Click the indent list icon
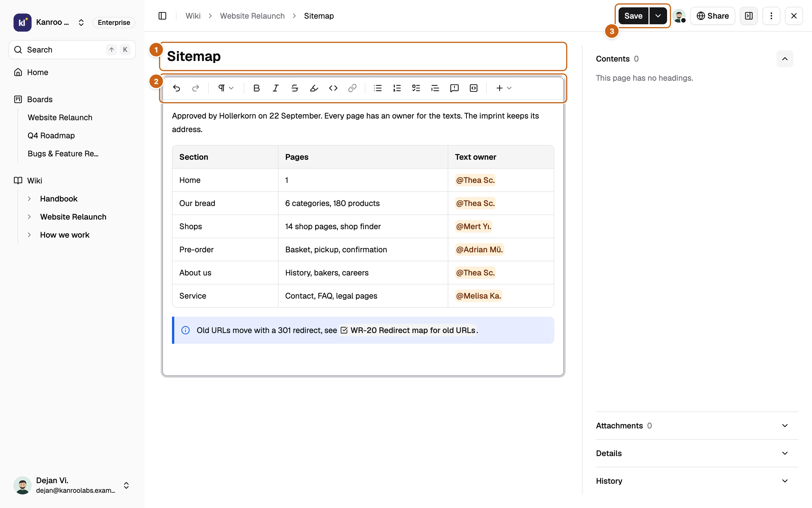Screen dimensions: 812x508 [435, 88]
